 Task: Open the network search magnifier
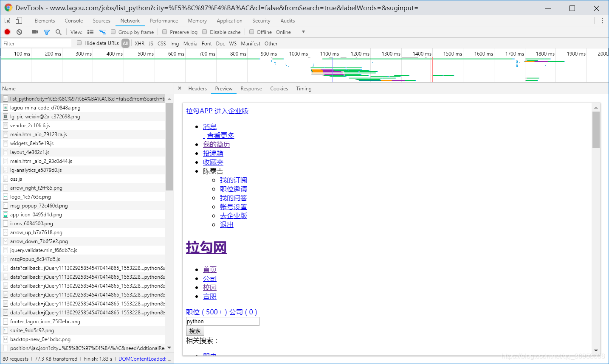click(x=59, y=32)
